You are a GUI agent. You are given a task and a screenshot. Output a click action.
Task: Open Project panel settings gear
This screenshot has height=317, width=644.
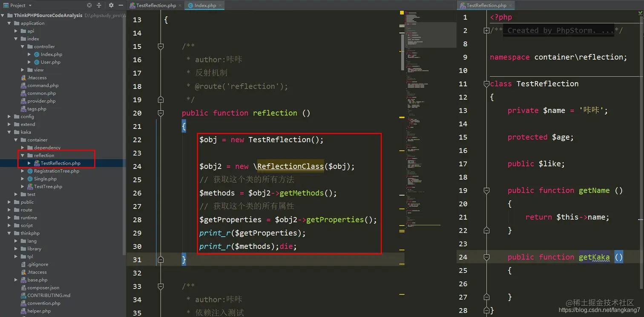pyautogui.click(x=111, y=6)
